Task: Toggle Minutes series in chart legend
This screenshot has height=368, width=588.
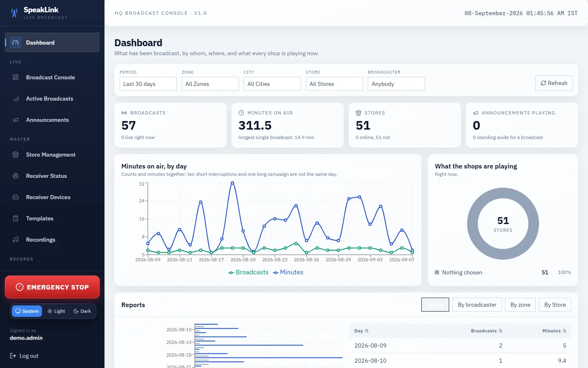Action: pyautogui.click(x=288, y=272)
